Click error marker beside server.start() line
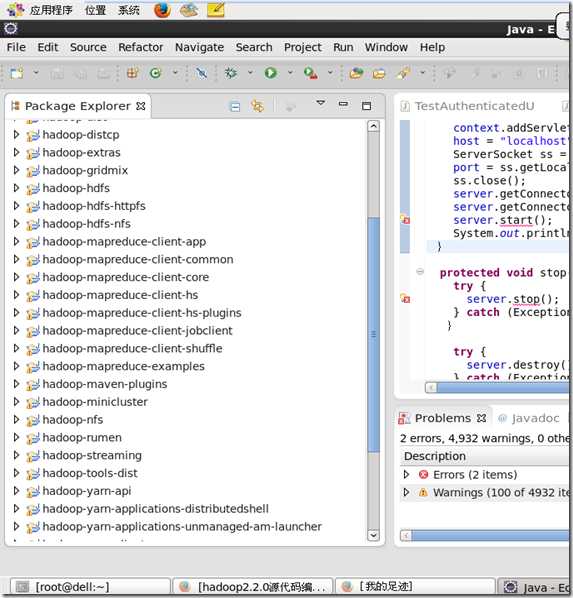573x598 pixels. click(405, 220)
